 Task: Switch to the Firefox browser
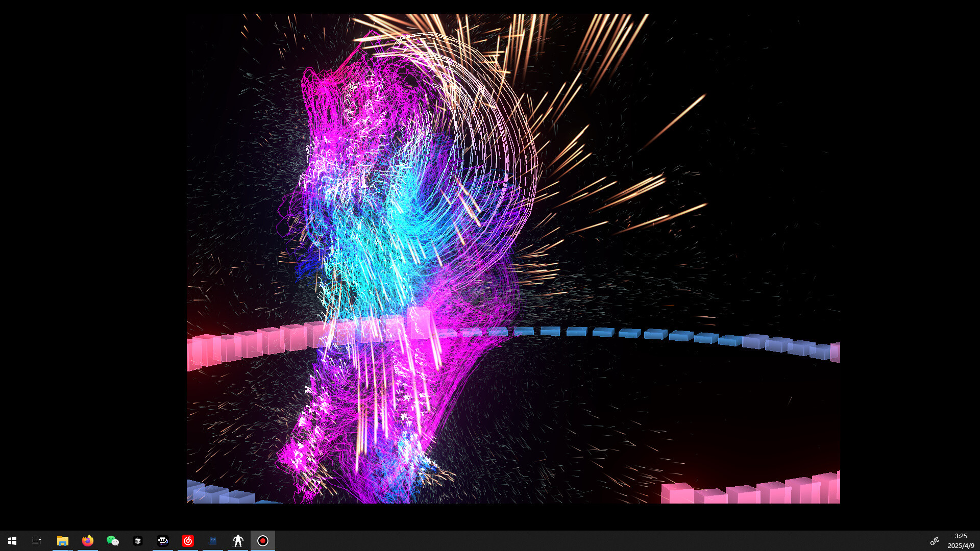coord(88,541)
